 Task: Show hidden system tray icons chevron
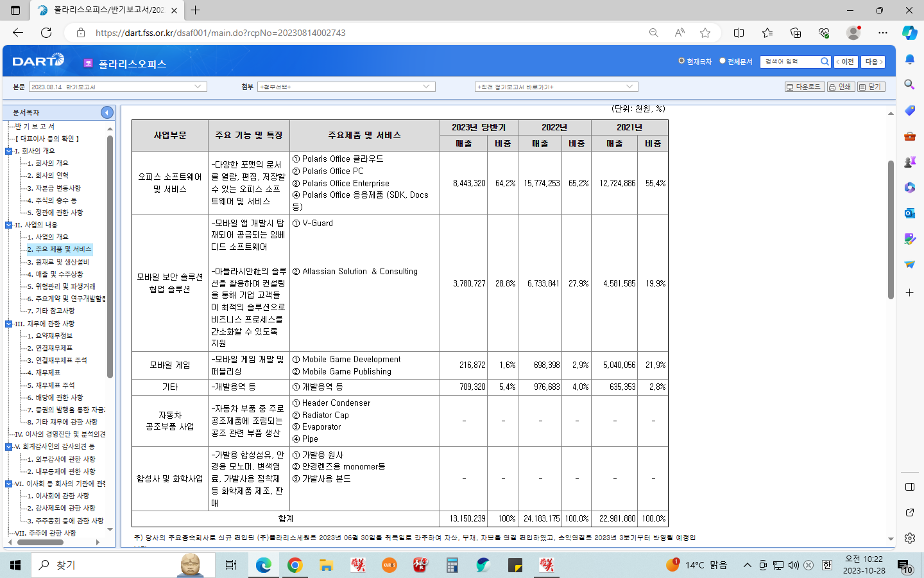(x=747, y=565)
